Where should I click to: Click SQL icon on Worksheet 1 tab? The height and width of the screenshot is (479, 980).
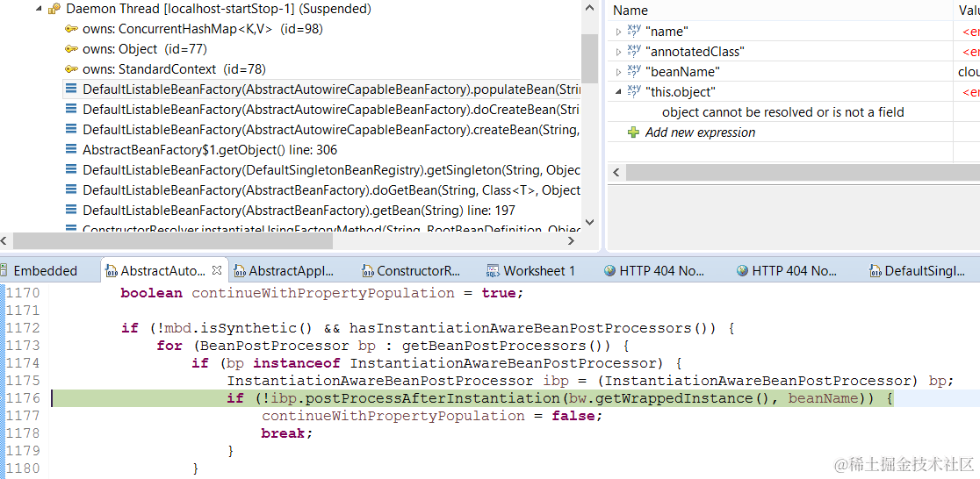(x=494, y=270)
